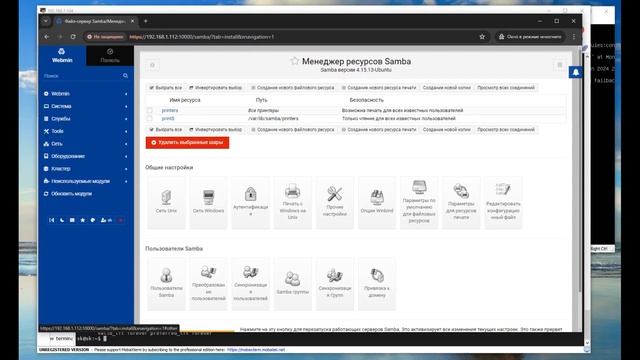
Task: Open the Пользователи Samba icon
Action: point(166,284)
